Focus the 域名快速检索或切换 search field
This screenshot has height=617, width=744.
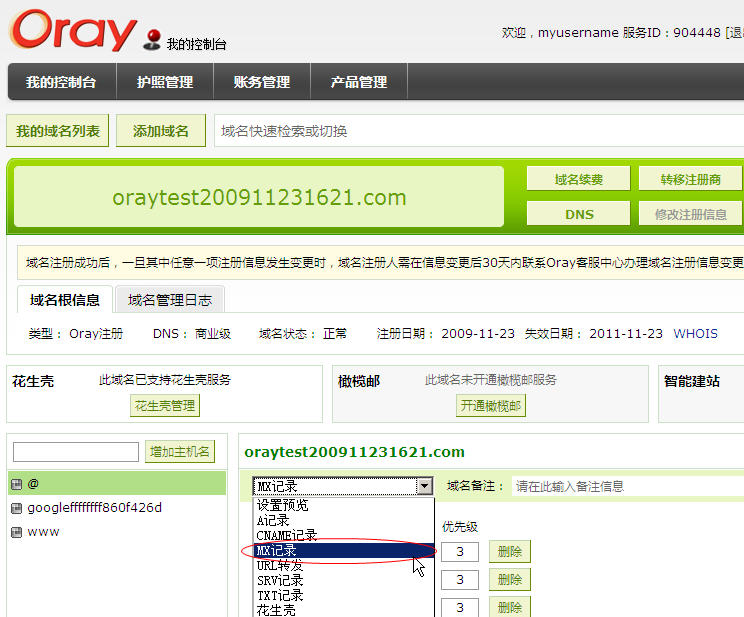[479, 131]
